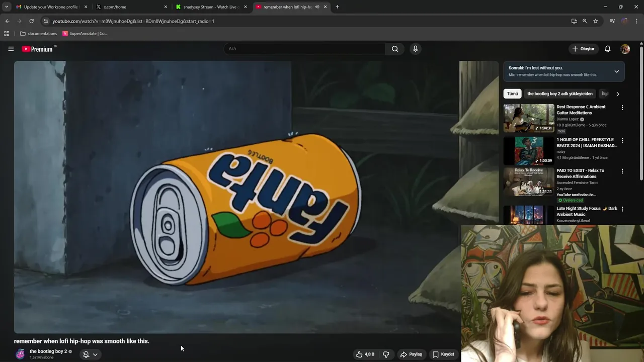Open media control icon in Chrome toolbar
Image resolution: width=644 pixels, height=362 pixels.
click(612, 21)
